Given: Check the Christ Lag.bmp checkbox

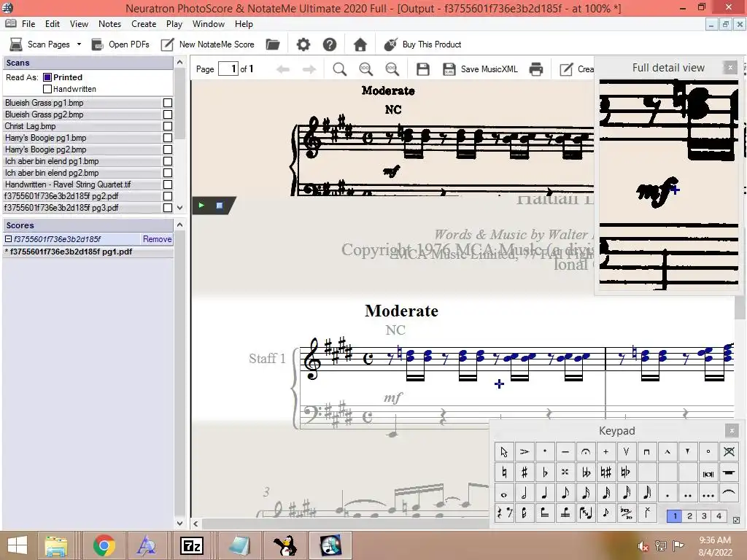Looking at the screenshot, I should [167, 126].
